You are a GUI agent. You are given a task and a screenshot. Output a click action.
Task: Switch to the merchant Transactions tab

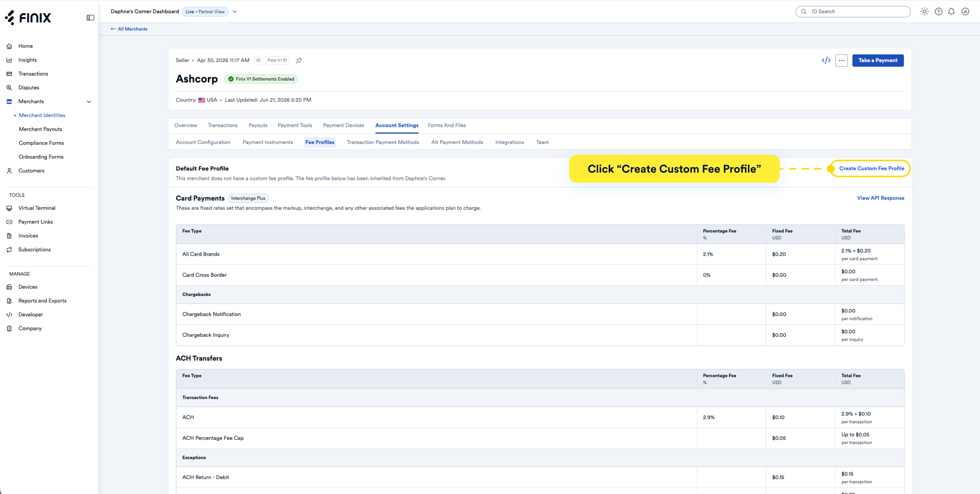pyautogui.click(x=223, y=125)
